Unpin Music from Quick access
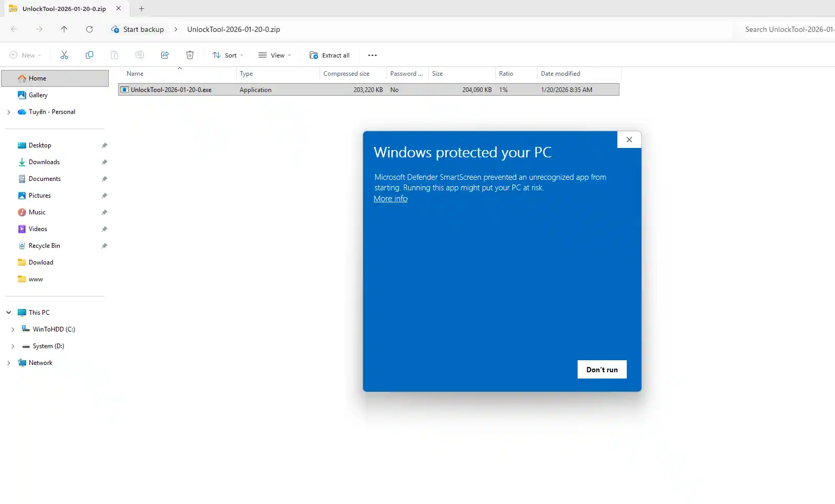Viewport: 835px width, 504px height. pyautogui.click(x=105, y=212)
